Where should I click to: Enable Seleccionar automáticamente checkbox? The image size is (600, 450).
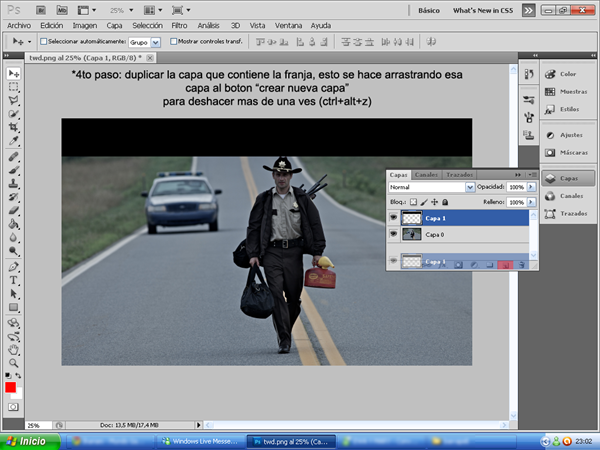click(x=44, y=42)
